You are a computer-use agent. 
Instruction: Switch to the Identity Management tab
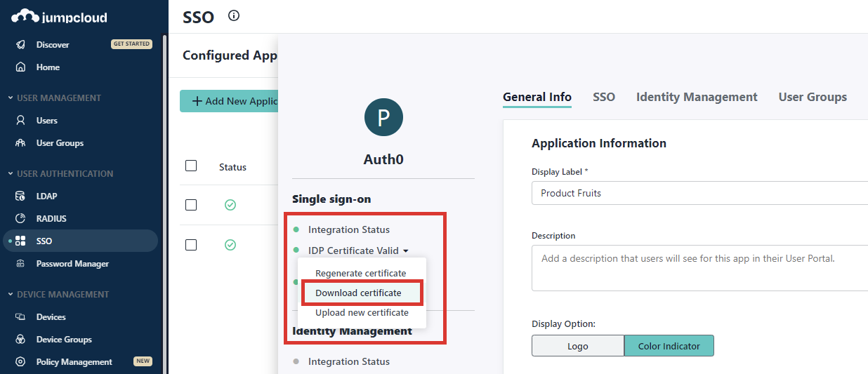[697, 98]
